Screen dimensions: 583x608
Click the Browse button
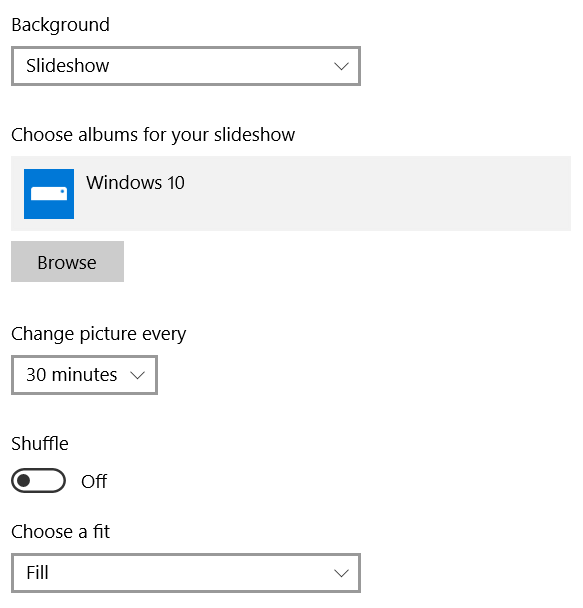point(67,261)
